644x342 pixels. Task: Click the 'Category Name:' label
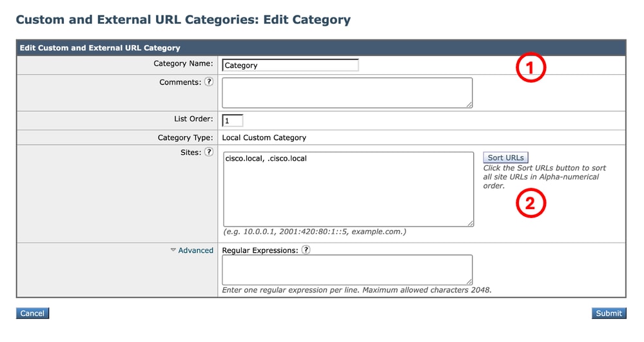point(183,63)
